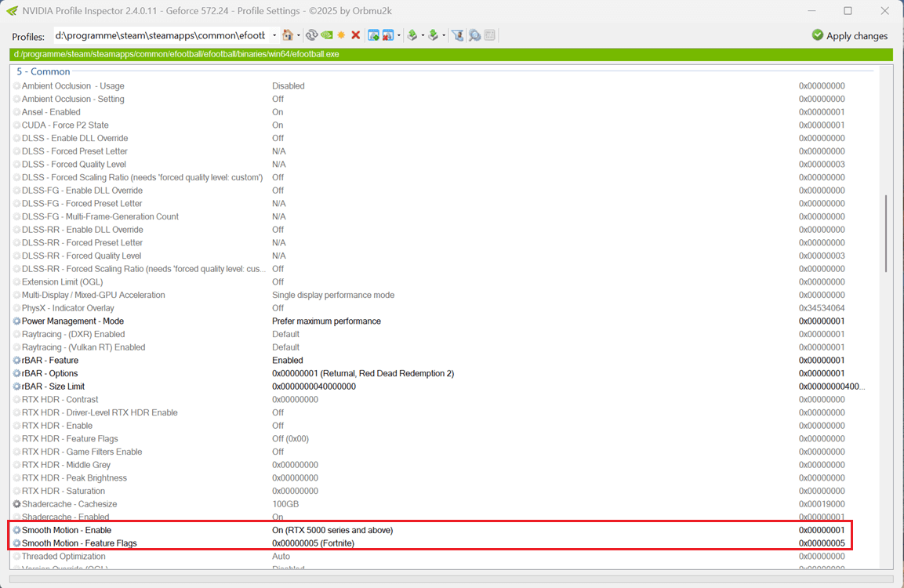Select the 'DLSS - Forced Quality Level' setting

74,165
